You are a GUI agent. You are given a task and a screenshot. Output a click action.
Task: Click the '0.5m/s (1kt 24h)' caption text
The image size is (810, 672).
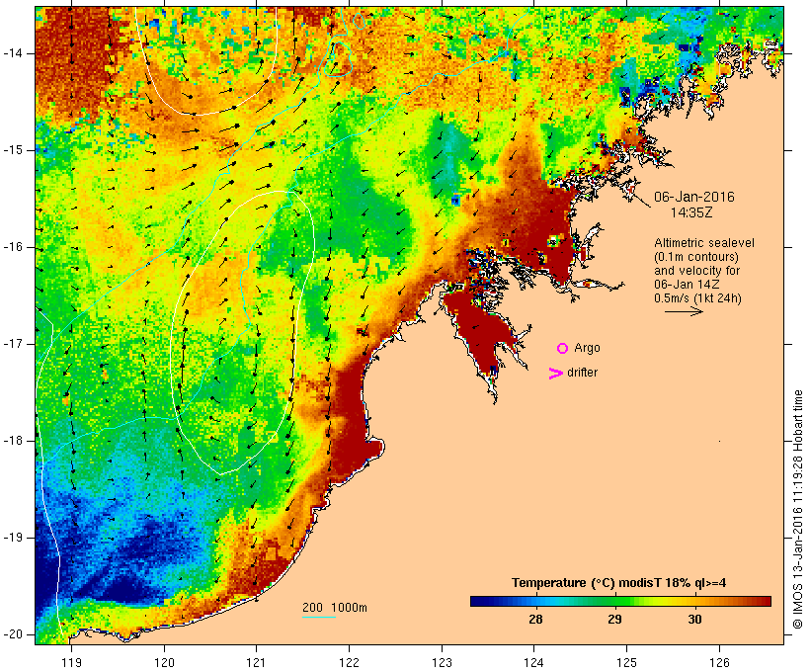coord(697,298)
